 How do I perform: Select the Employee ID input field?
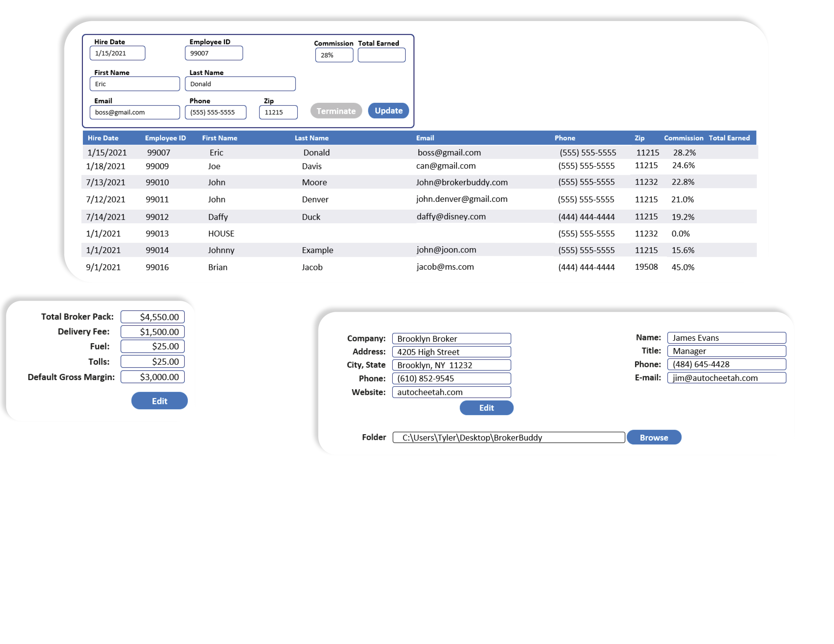pos(214,53)
